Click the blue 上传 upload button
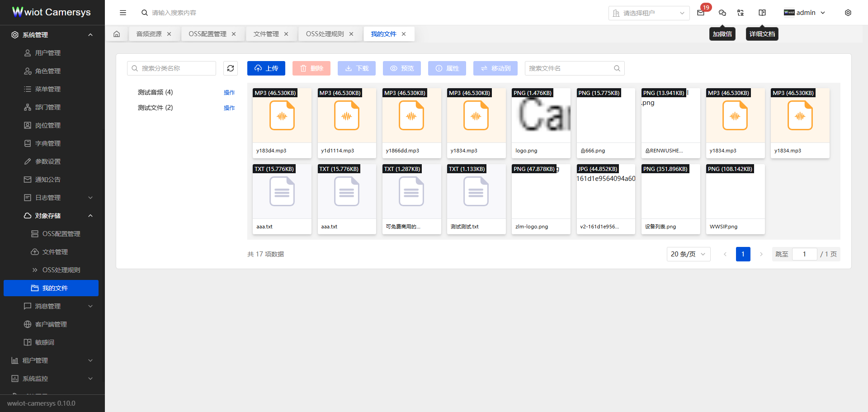The height and width of the screenshot is (412, 868). (266, 68)
